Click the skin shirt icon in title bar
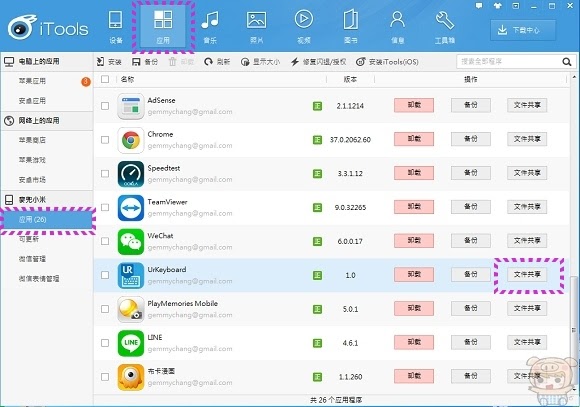 pos(498,6)
